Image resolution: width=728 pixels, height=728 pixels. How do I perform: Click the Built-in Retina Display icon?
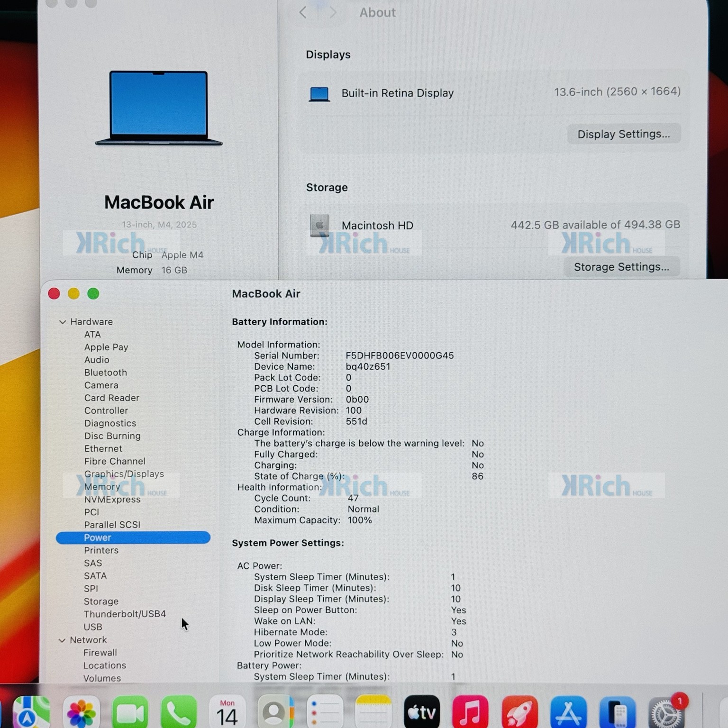(x=319, y=94)
